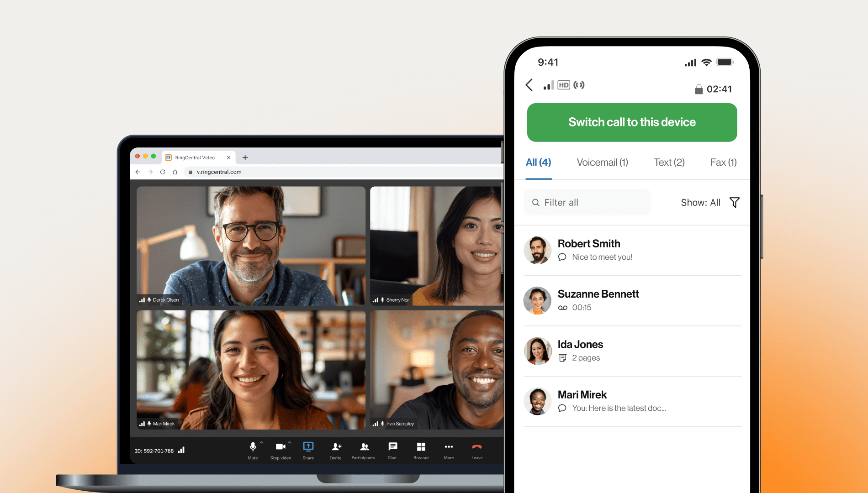This screenshot has height=493, width=868.
Task: Start Breakout rooms from toolbar
Action: pyautogui.click(x=421, y=447)
